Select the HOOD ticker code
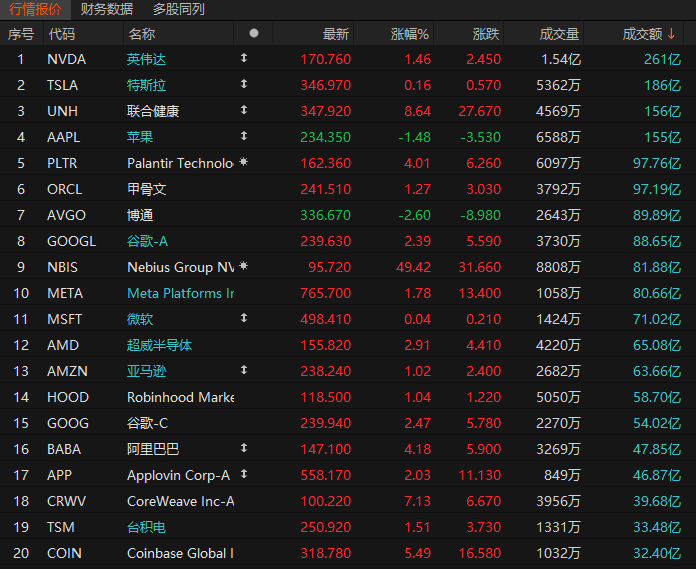696x569 pixels. [68, 397]
